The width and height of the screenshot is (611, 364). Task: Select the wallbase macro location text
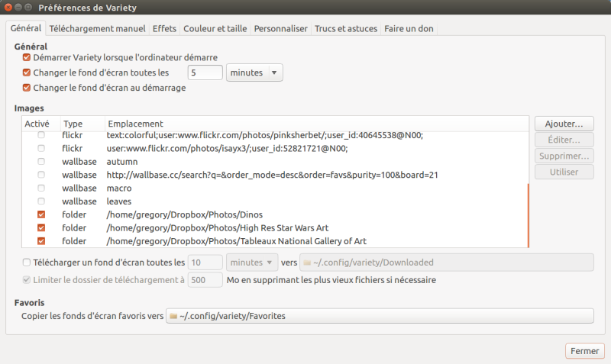coord(119,188)
